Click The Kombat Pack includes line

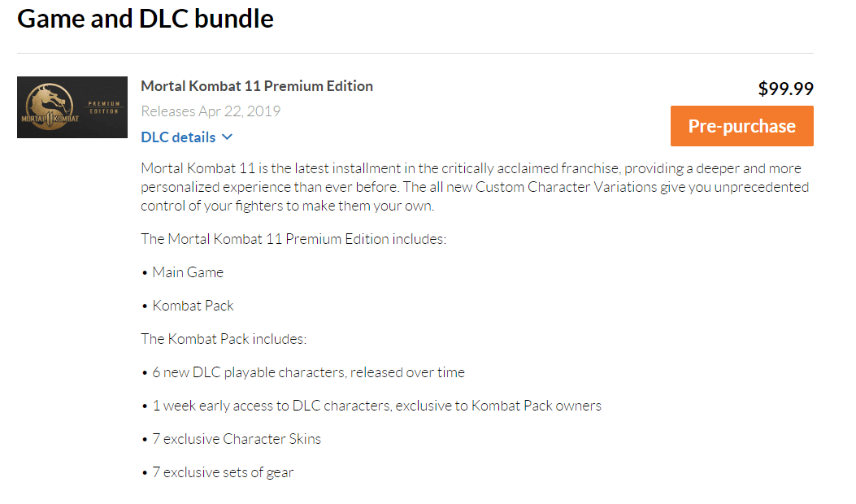(224, 338)
